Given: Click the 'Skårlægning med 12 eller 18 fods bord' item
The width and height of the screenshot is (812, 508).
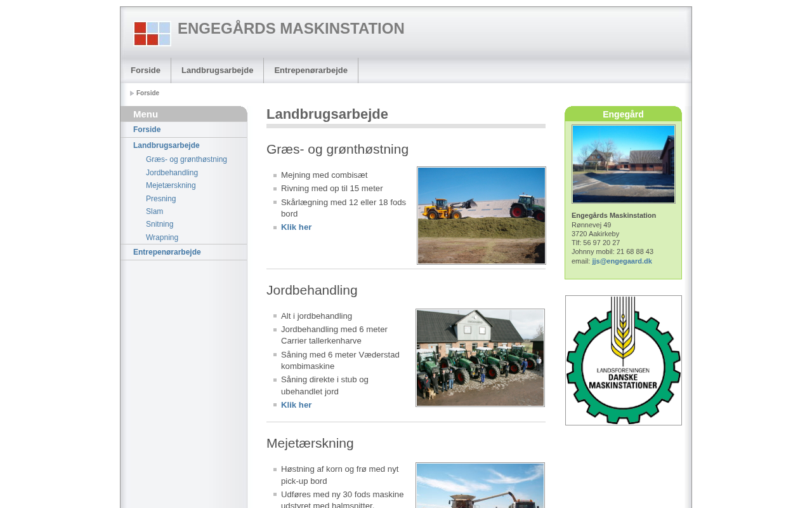Looking at the screenshot, I should pyautogui.click(x=343, y=208).
